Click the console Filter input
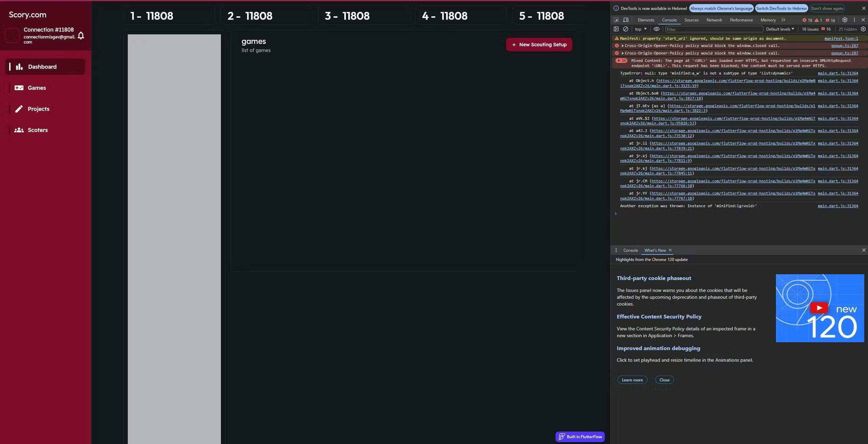Viewport: 868px width, 444px height. [x=714, y=29]
